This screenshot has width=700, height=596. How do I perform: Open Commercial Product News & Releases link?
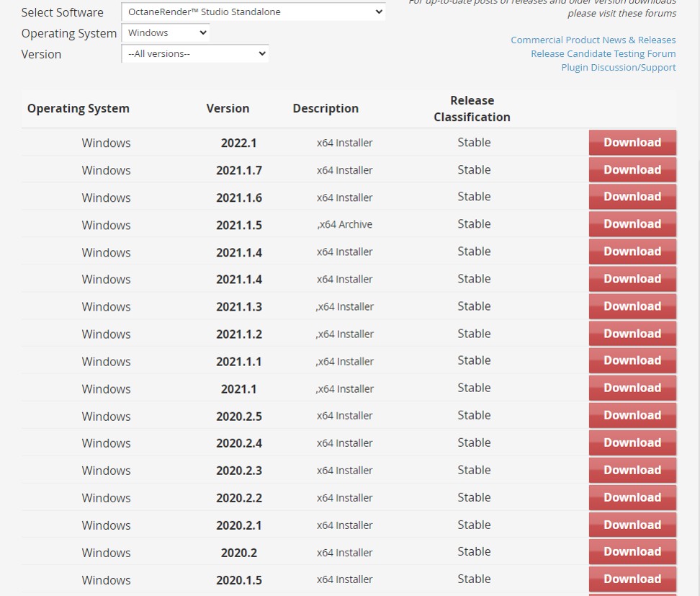(593, 40)
